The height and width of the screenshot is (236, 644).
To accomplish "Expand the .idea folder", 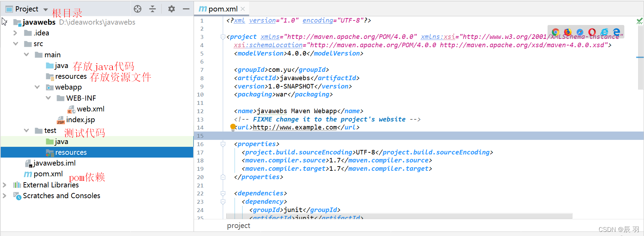I will click(x=15, y=33).
